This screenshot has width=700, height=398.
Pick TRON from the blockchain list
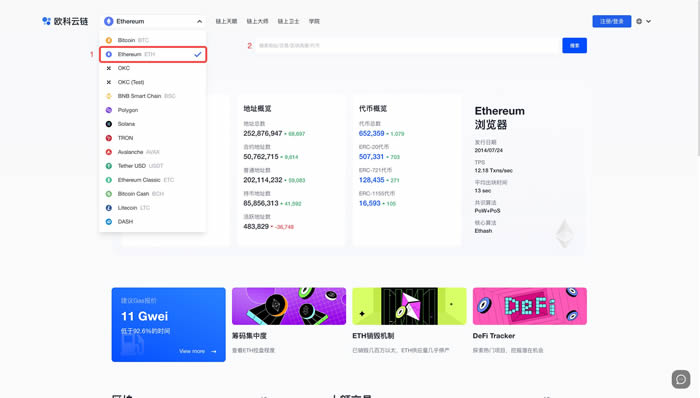(x=152, y=138)
